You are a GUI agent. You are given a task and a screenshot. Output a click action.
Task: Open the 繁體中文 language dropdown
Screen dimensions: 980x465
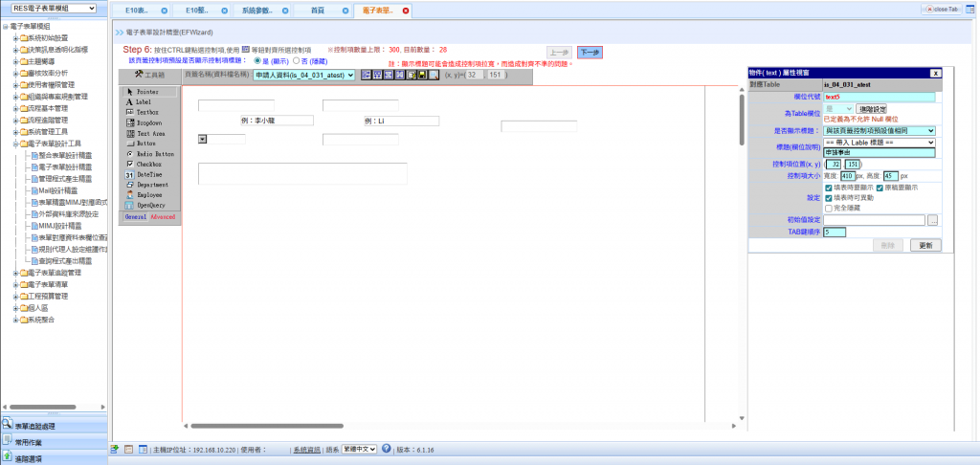point(359,449)
